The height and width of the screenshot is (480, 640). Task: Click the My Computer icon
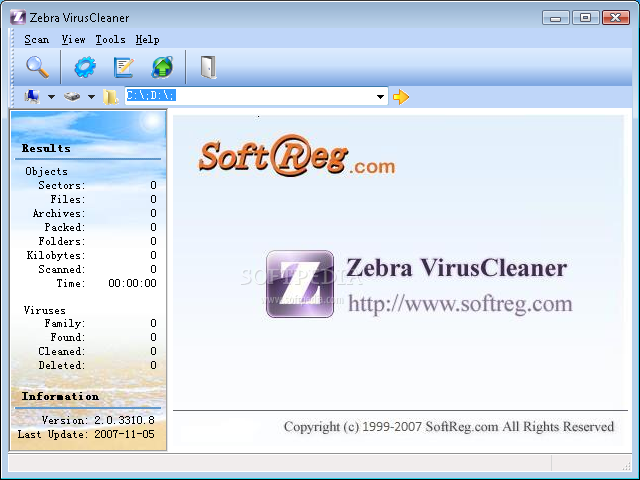click(32, 97)
